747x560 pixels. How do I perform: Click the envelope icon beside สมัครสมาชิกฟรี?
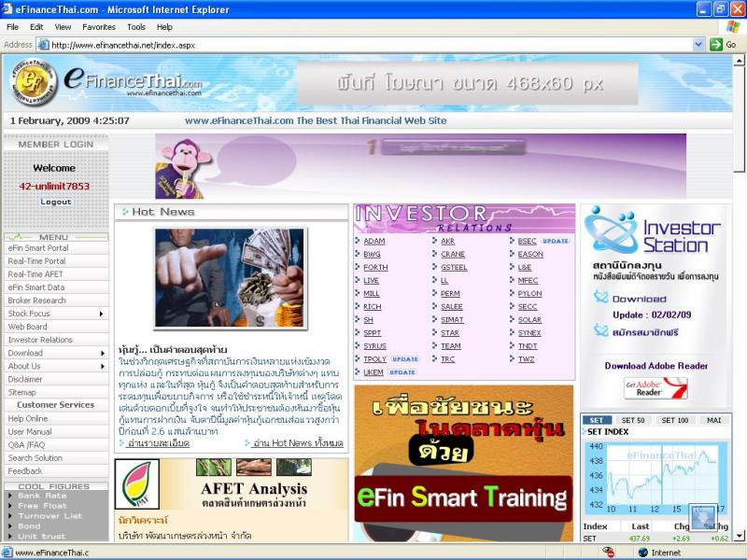point(600,330)
